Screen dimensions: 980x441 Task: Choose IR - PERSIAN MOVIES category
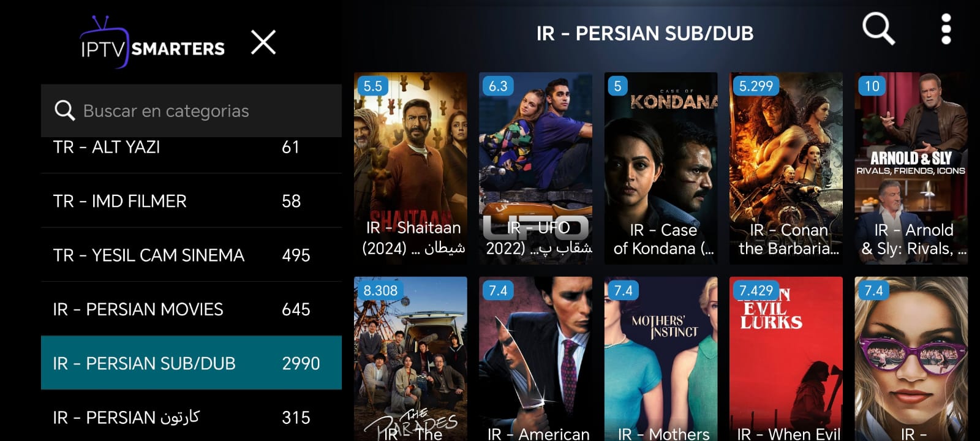tap(191, 309)
